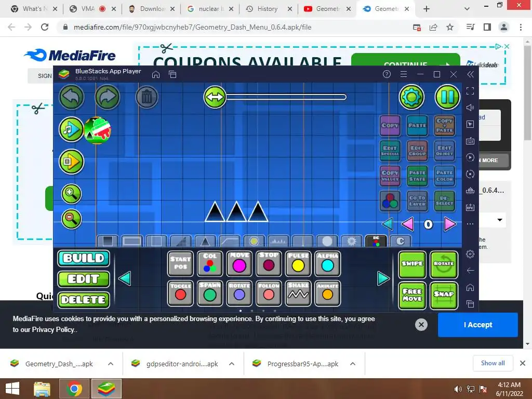Viewport: 532px width, 399px height.
Task: Select the Start Pos trigger
Action: pos(180,263)
